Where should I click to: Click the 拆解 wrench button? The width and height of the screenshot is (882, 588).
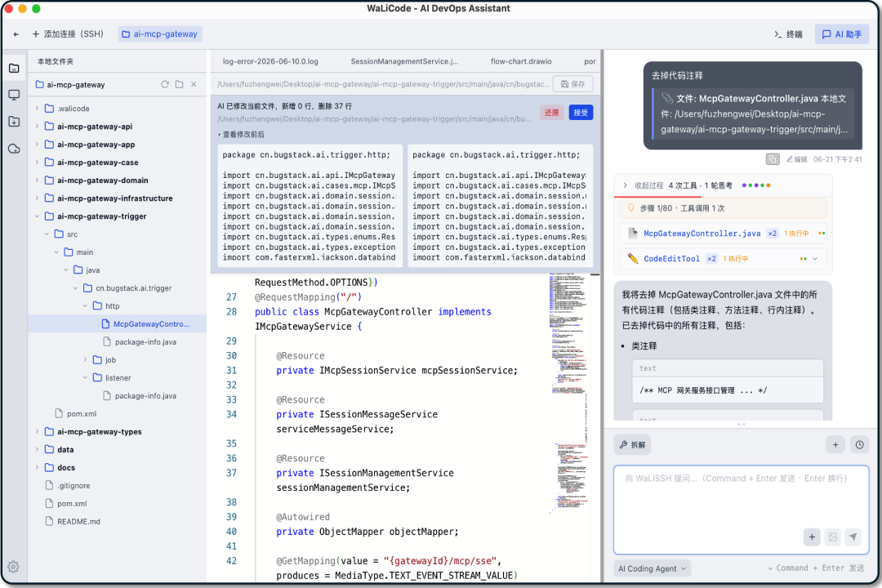point(633,444)
